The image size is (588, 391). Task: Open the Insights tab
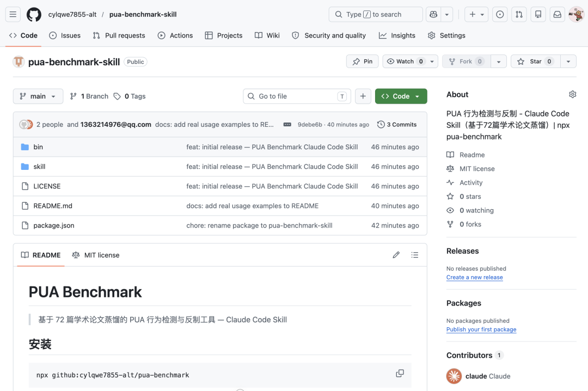[x=397, y=35]
